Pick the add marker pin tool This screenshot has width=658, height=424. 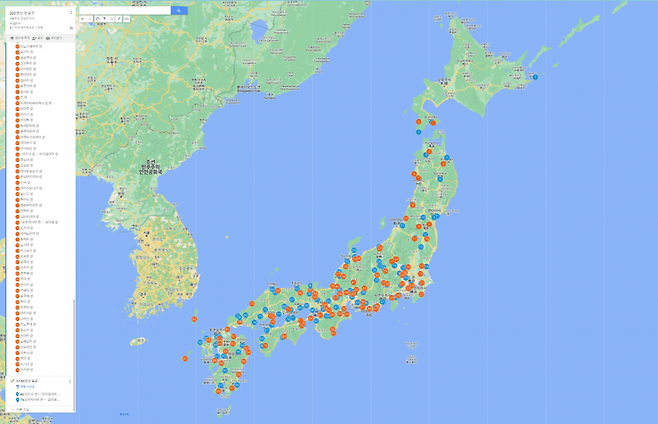(x=104, y=19)
